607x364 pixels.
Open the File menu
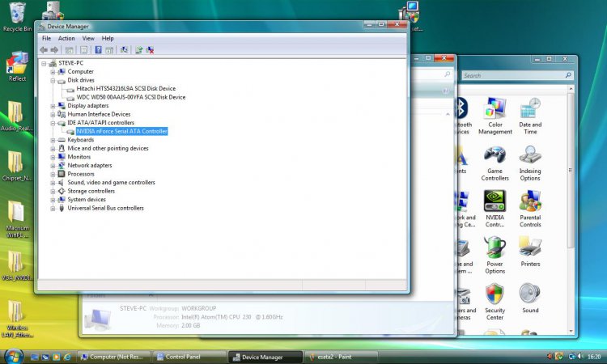coord(46,38)
